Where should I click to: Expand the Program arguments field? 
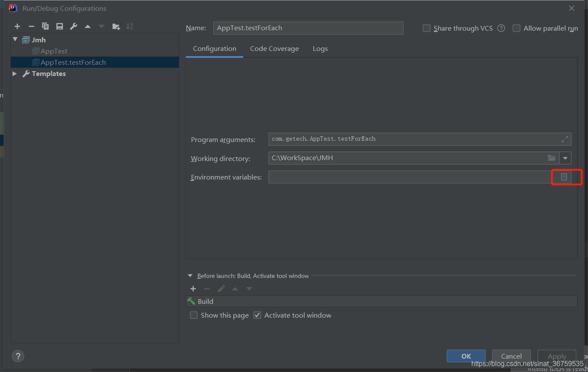click(x=565, y=139)
